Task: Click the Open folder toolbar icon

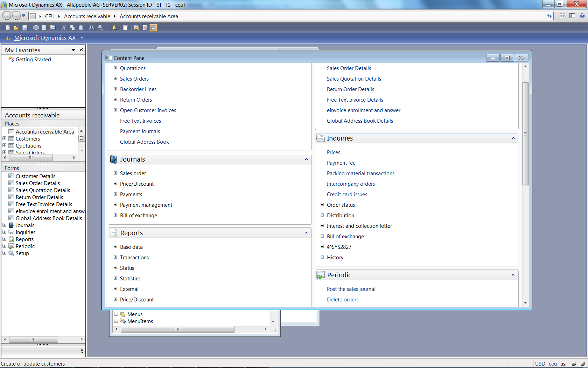Action: point(16,28)
